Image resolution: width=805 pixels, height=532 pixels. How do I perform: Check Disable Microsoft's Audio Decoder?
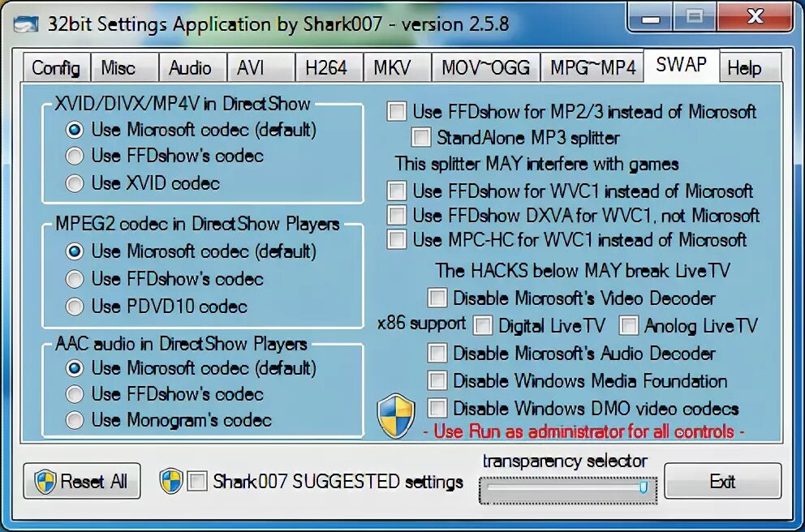click(437, 354)
